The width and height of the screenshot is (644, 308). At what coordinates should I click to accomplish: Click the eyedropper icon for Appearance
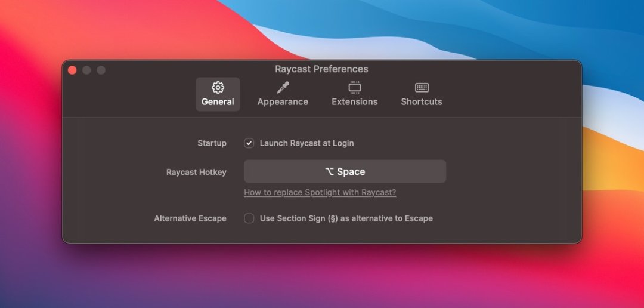coord(283,88)
